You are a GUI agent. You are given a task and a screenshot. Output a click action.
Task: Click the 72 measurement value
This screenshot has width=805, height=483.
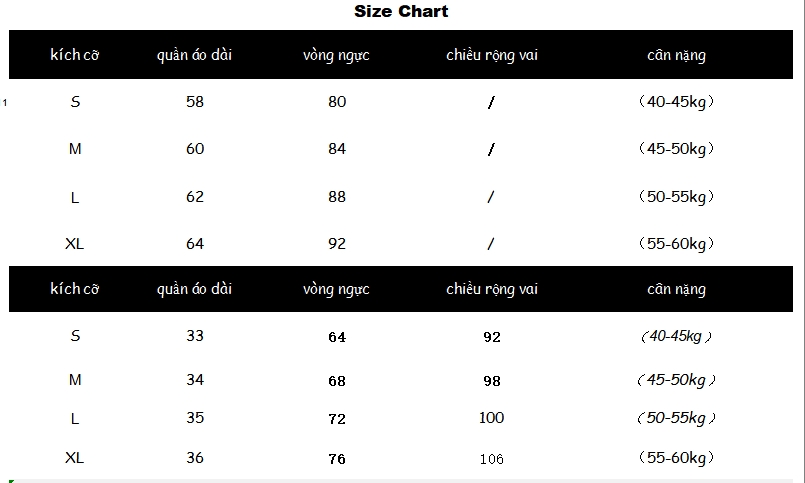coord(337,419)
